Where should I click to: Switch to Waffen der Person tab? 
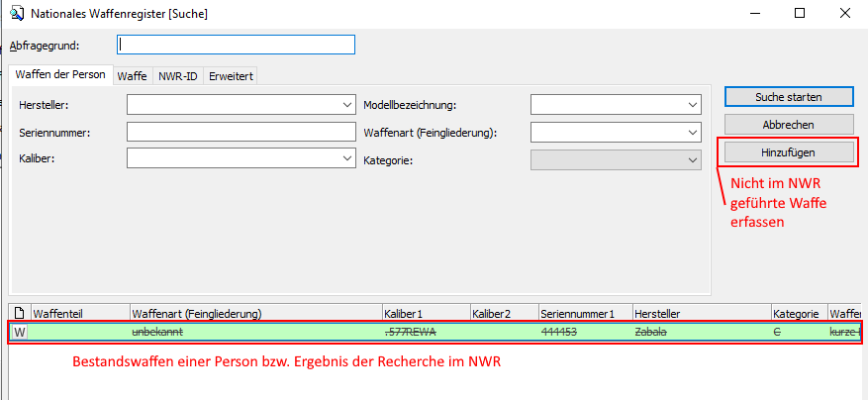pos(61,74)
